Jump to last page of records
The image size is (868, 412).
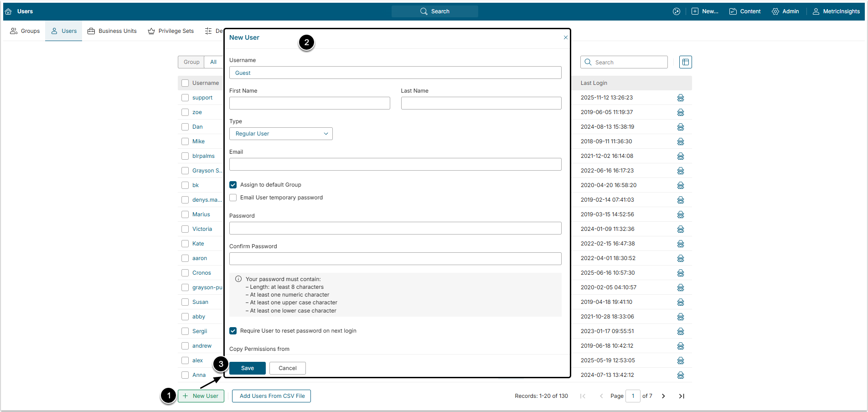tap(682, 396)
